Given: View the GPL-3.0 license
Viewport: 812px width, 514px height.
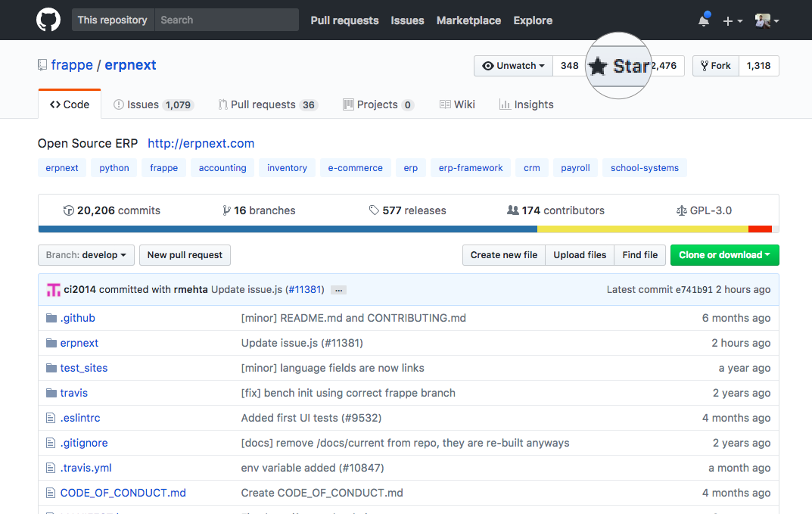Looking at the screenshot, I should pyautogui.click(x=704, y=210).
